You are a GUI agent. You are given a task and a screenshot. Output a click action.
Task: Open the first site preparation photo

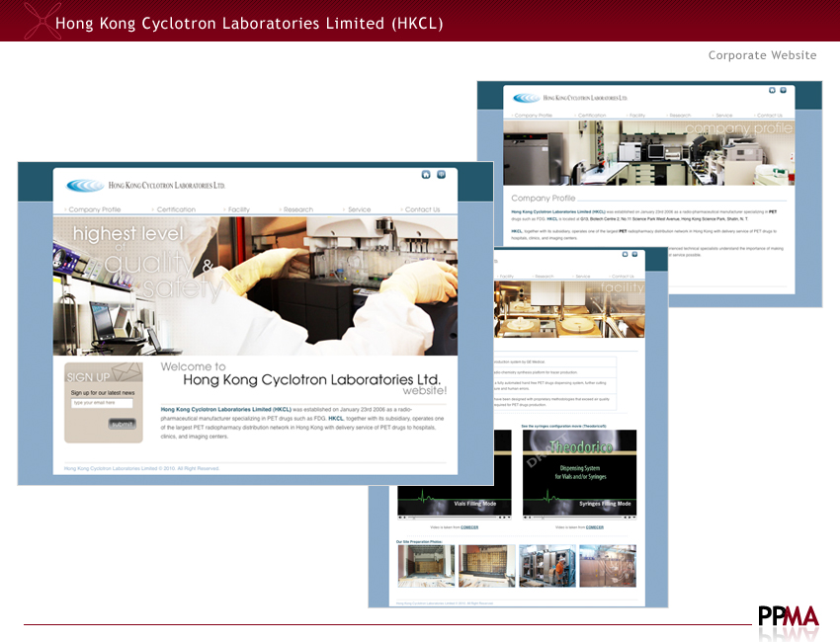(x=427, y=566)
